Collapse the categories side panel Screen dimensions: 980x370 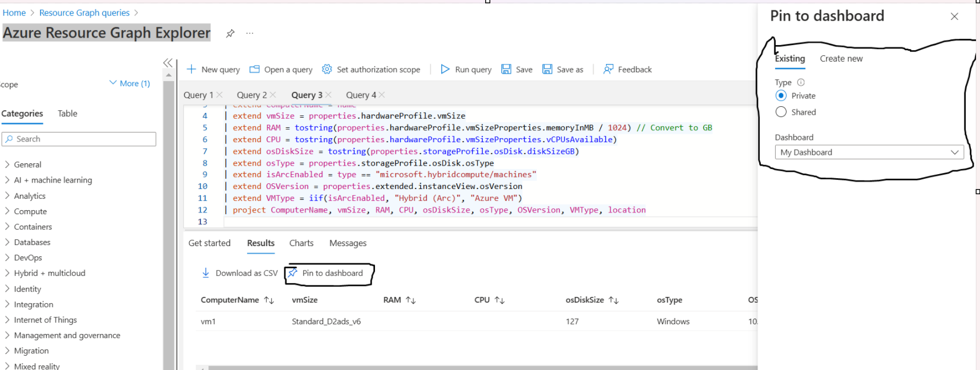pyautogui.click(x=168, y=63)
